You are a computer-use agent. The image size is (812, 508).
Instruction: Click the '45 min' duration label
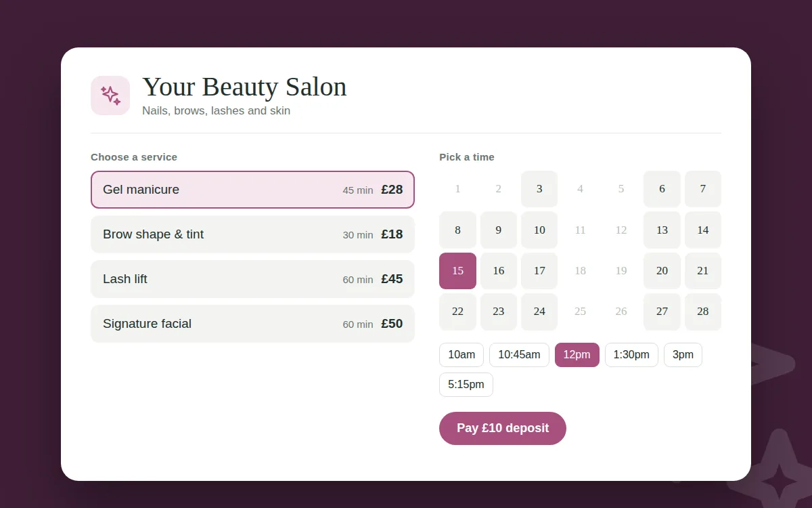point(358,190)
